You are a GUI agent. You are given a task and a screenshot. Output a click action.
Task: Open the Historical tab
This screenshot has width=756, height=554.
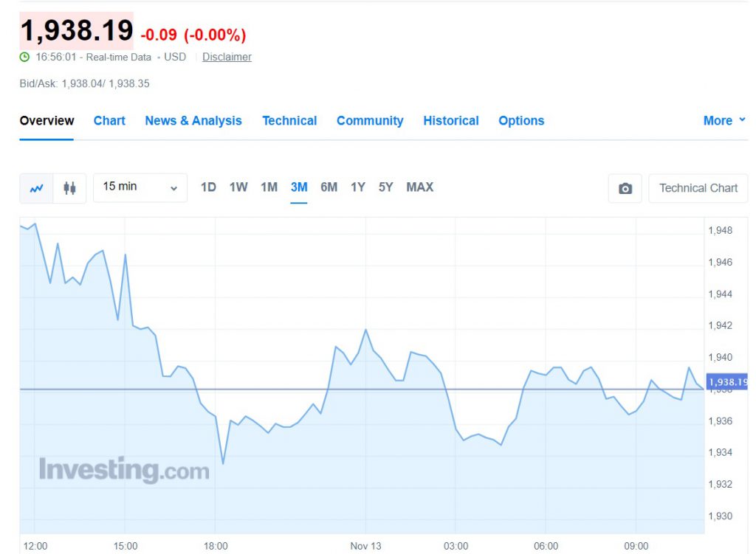click(451, 120)
